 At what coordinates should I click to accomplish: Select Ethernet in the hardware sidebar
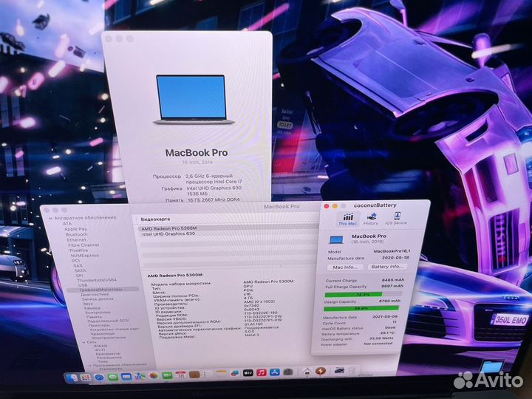(76, 239)
